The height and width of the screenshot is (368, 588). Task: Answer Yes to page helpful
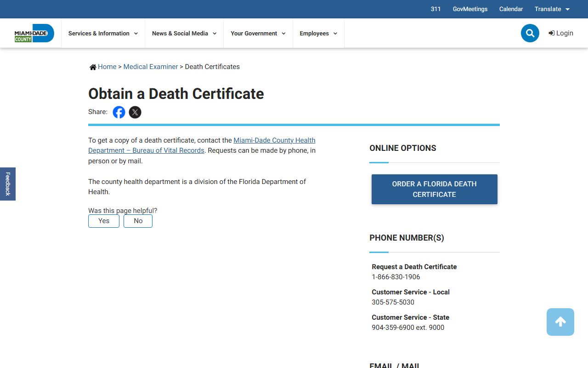pos(104,221)
